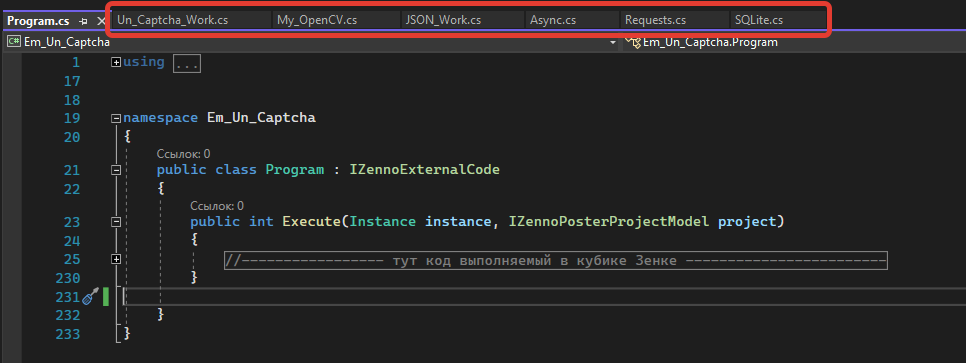Click the references link above class Program

[183, 153]
